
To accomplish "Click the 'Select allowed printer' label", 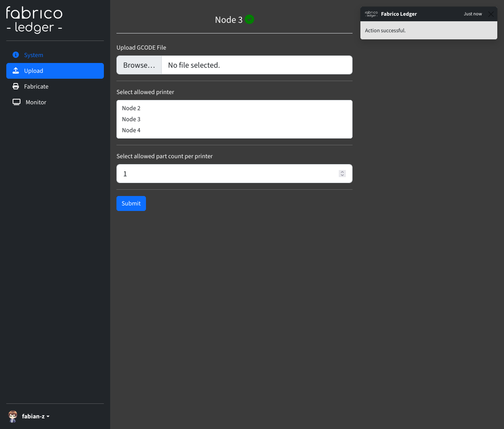I will click(x=145, y=92).
